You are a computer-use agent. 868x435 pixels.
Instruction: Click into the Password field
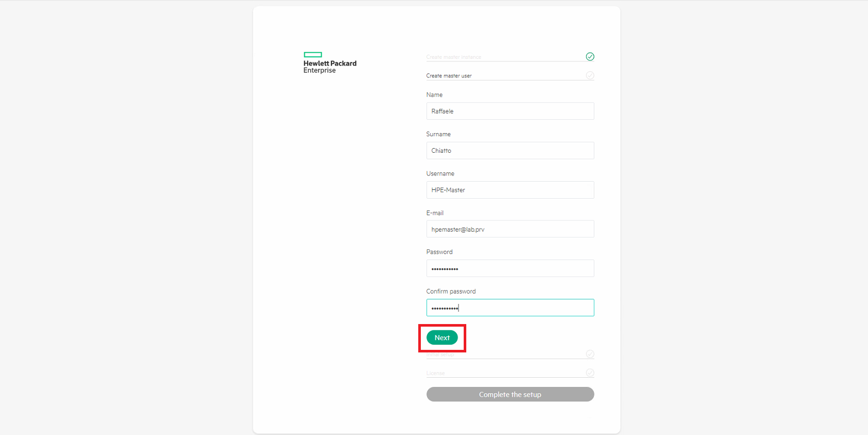(x=510, y=268)
